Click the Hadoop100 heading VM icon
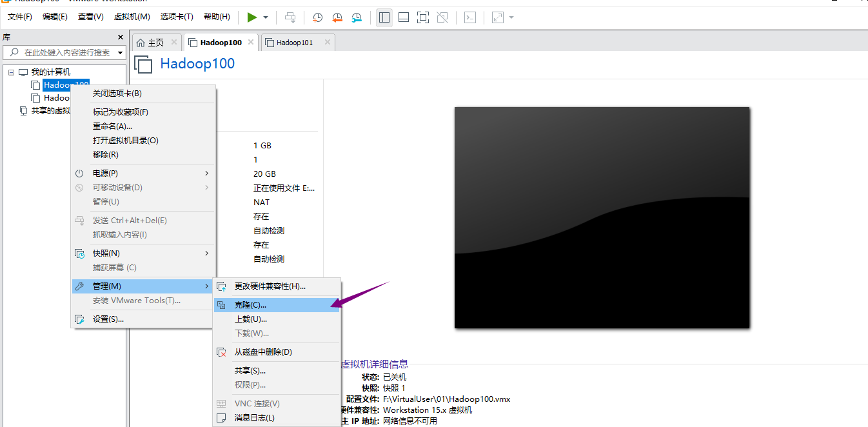868x427 pixels. point(143,64)
